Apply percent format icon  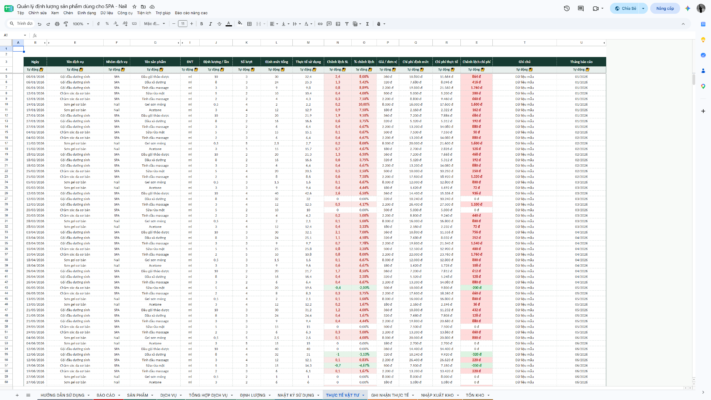107,24
